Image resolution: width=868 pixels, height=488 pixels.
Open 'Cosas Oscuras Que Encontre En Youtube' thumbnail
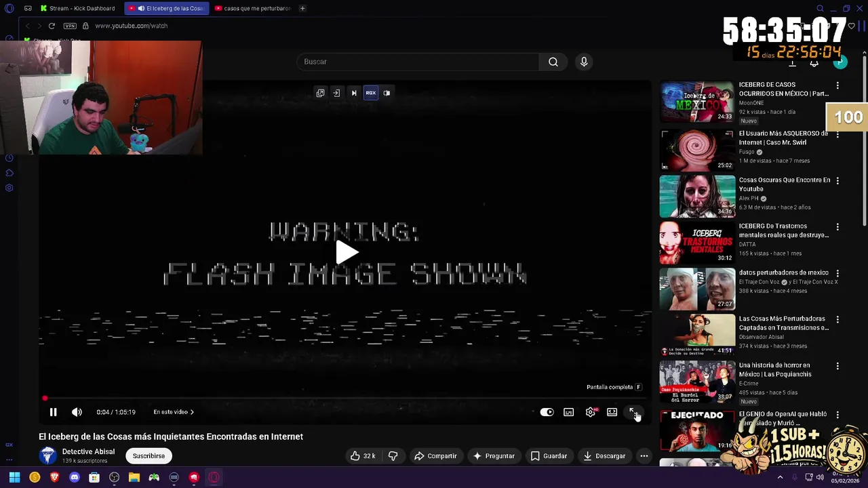click(x=697, y=197)
